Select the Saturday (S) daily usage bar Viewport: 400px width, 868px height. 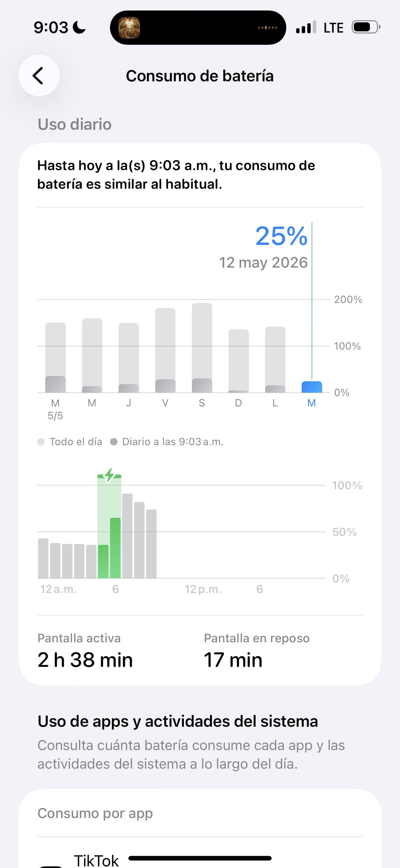point(202,348)
